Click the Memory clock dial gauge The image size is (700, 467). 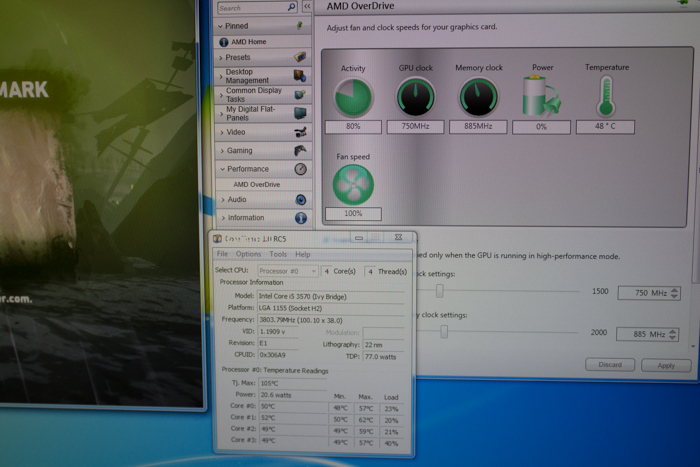pos(478,97)
